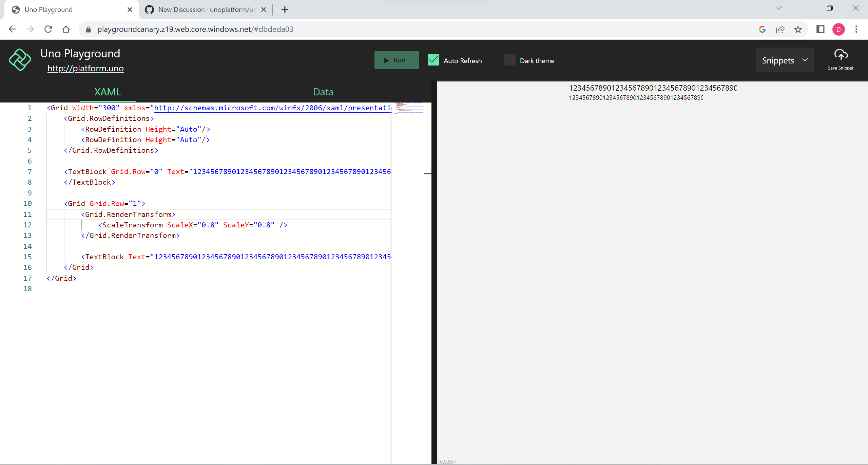
Task: Click the pink profile avatar icon
Action: 839,29
